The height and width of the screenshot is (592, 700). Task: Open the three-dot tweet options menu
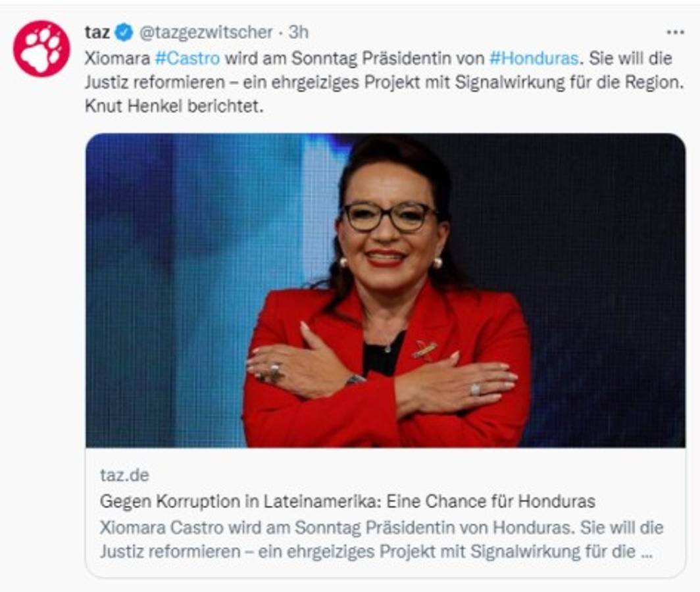[x=675, y=32]
